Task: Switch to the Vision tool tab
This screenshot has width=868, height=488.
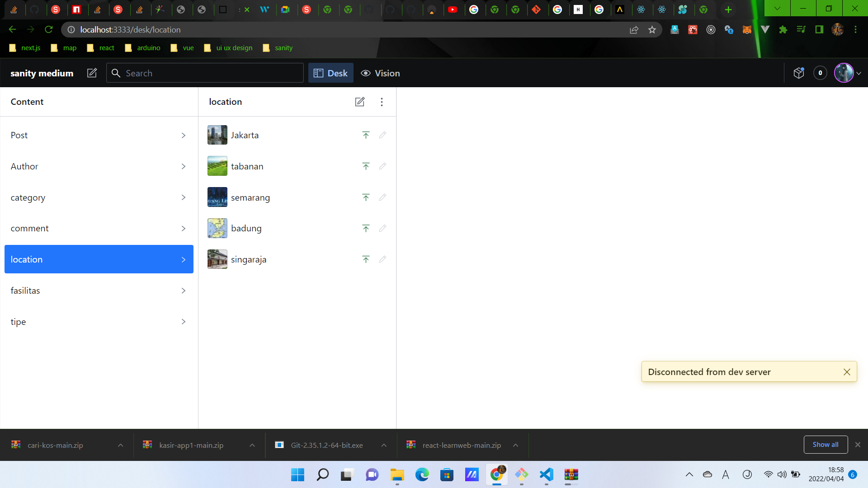Action: tap(380, 73)
